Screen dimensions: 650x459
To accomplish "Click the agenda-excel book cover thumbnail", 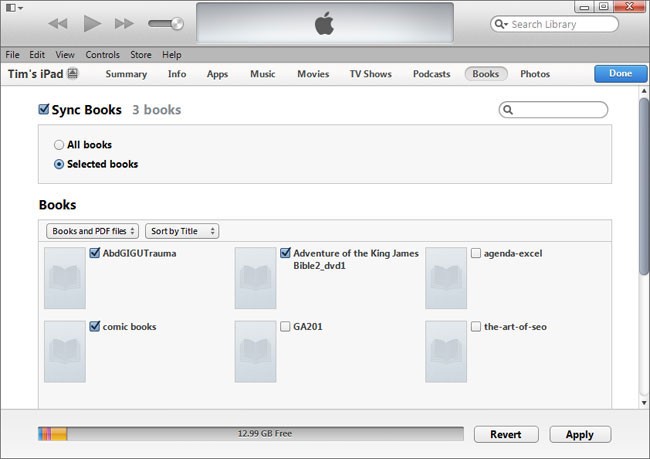I will point(446,278).
